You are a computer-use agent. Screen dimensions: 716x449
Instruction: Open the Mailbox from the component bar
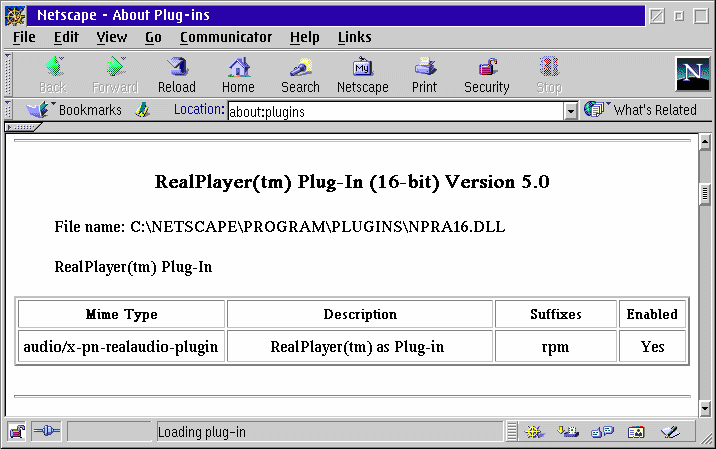coord(568,432)
